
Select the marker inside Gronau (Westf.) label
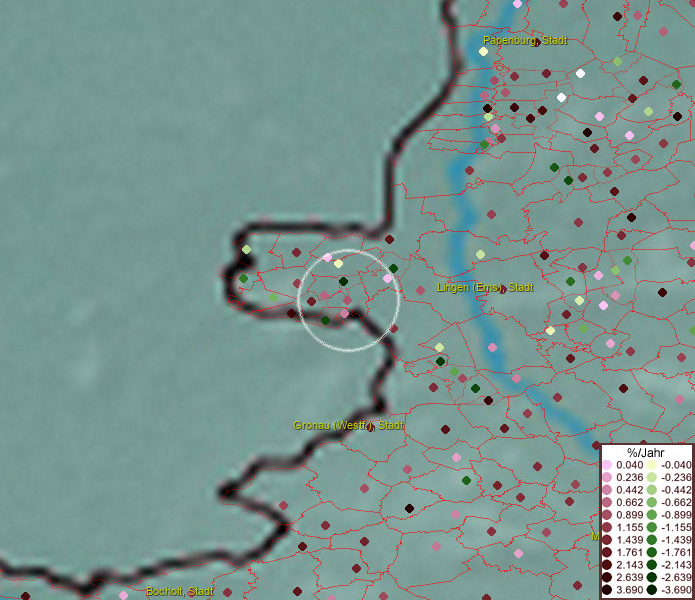(371, 427)
